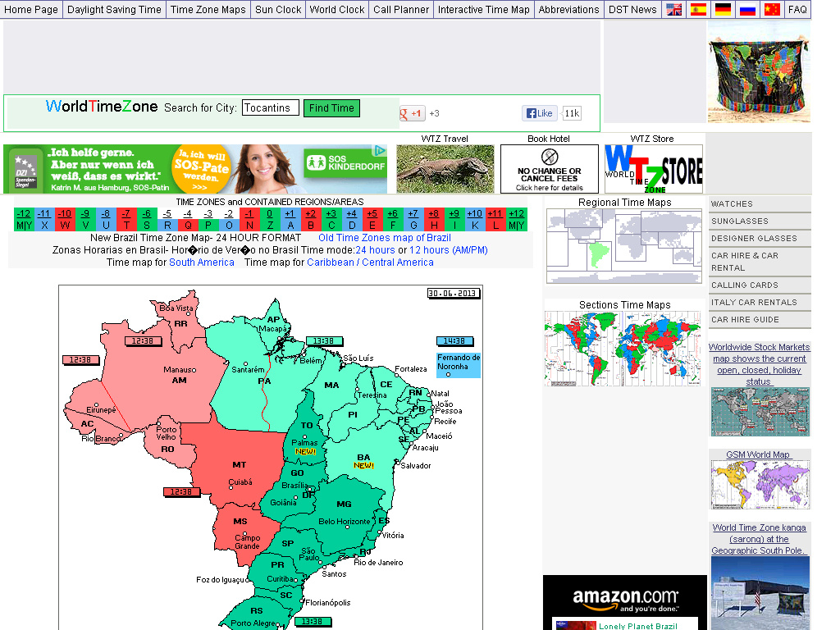Open Daylight Saving Time menu item
Screen dimensions: 840x630
click(x=114, y=10)
